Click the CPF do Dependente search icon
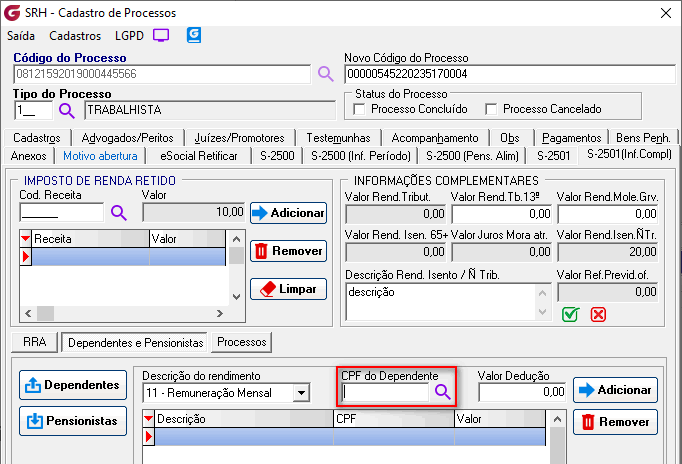682x464 pixels. click(442, 393)
